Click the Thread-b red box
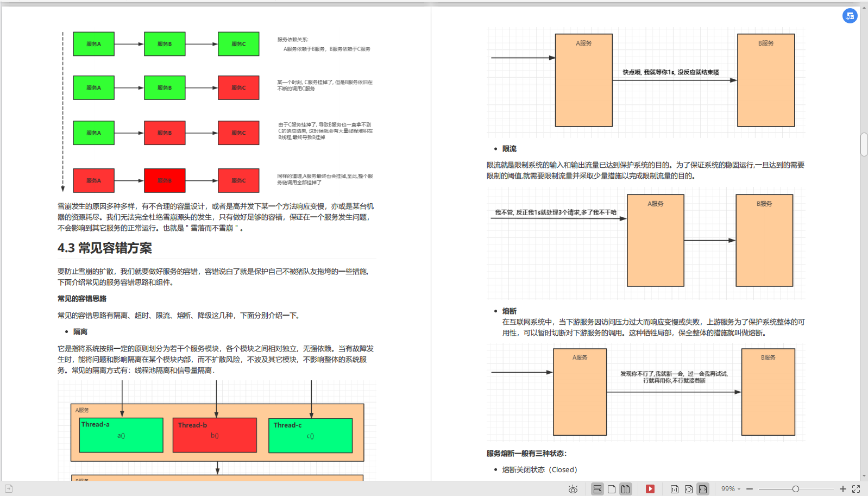This screenshot has width=868, height=496. (215, 435)
